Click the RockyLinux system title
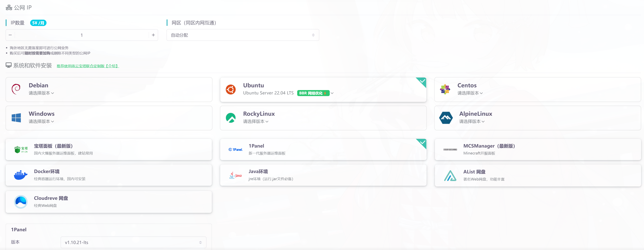Viewport: 644px width, 250px height. pyautogui.click(x=259, y=114)
